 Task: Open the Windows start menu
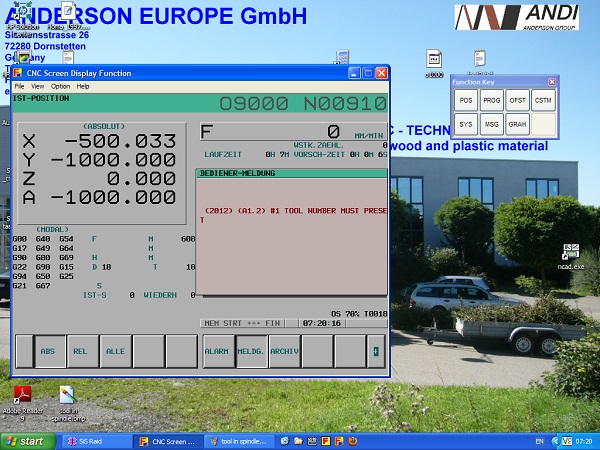click(x=28, y=441)
